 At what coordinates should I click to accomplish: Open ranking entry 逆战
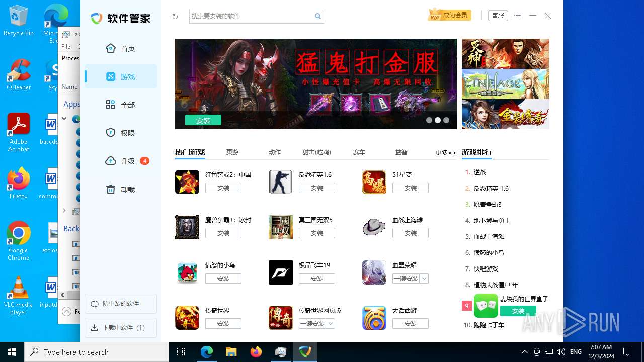point(480,172)
